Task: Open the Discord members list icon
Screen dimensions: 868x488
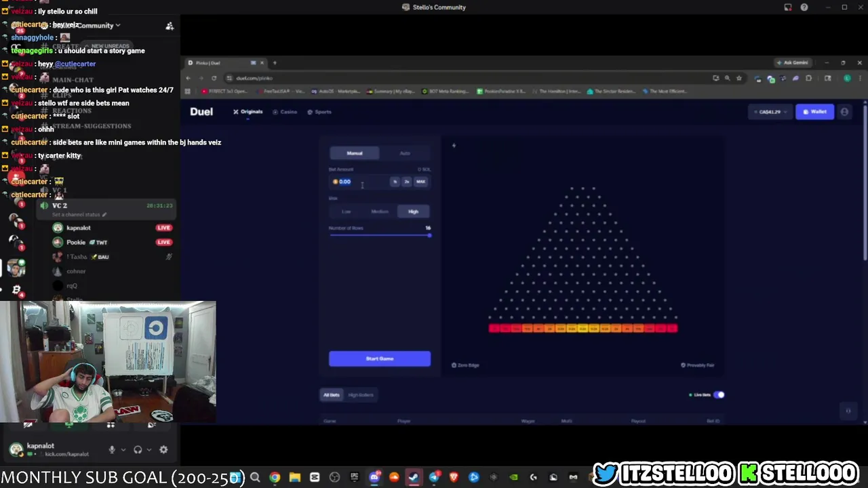Action: 170,26
